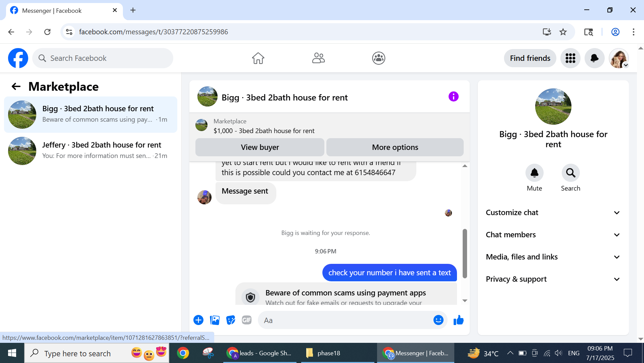View site information icon
This screenshot has width=644, height=363.
point(69,32)
